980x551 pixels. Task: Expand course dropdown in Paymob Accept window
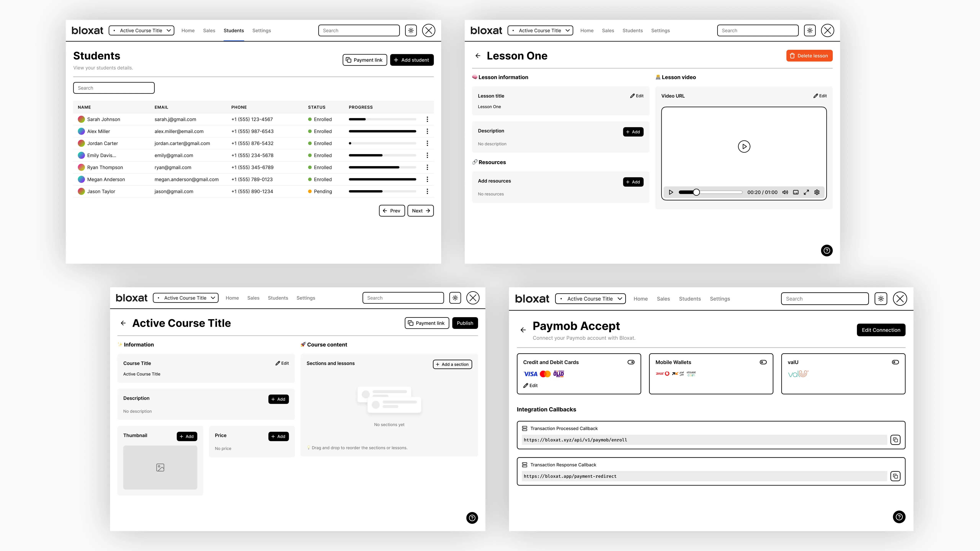tap(590, 299)
